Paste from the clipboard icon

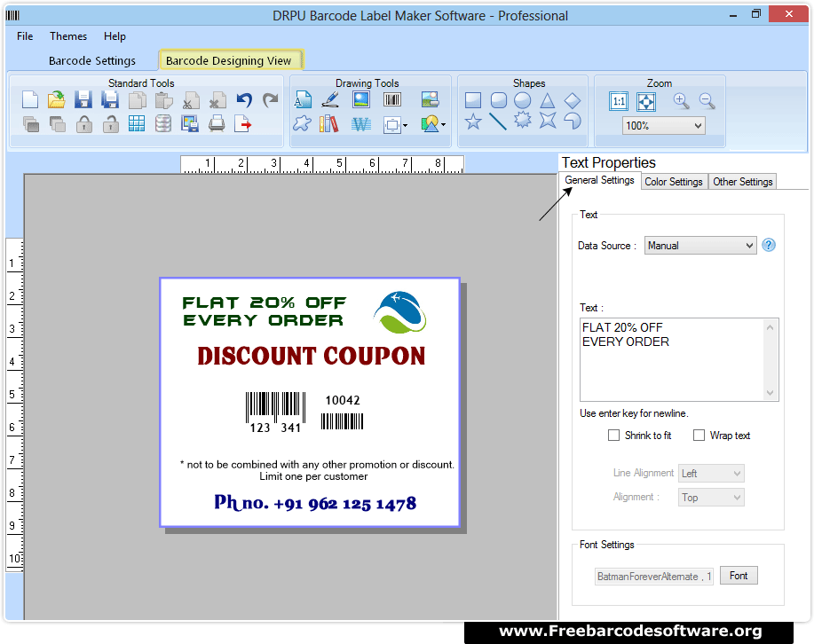(x=163, y=100)
